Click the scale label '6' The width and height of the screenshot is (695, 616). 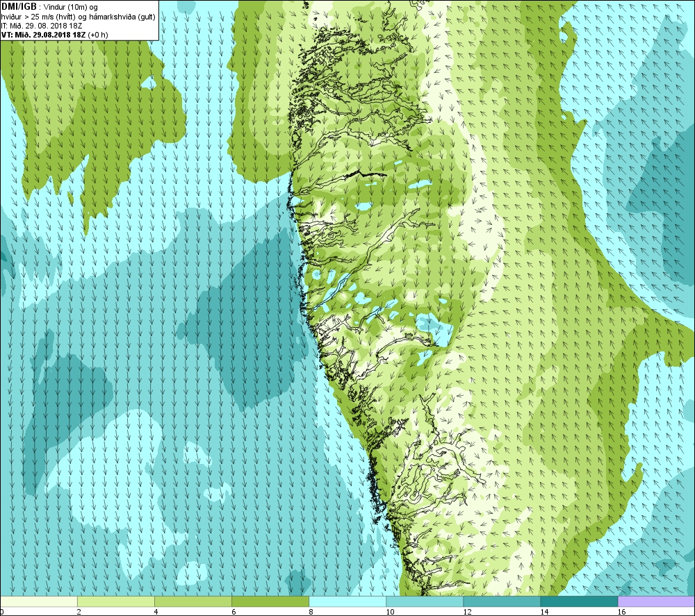click(x=233, y=612)
